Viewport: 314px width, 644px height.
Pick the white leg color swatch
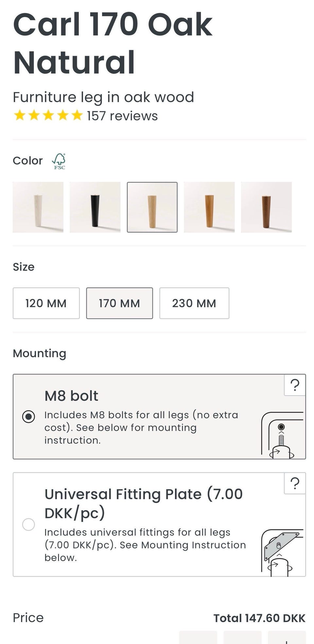tap(38, 207)
